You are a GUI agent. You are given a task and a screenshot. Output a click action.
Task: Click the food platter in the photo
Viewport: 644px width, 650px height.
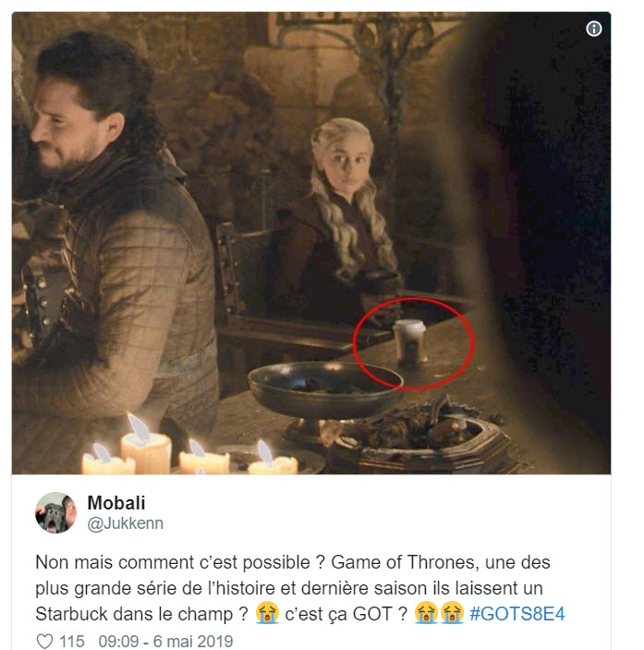[x=420, y=437]
